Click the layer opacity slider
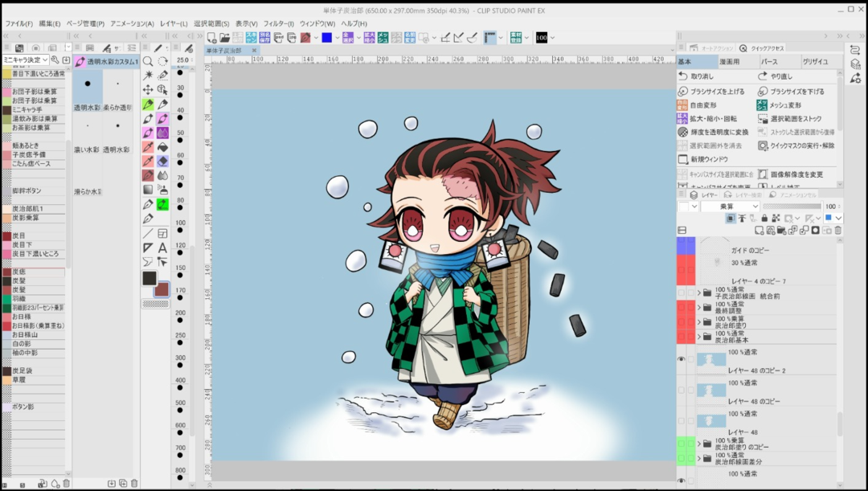 [792, 206]
